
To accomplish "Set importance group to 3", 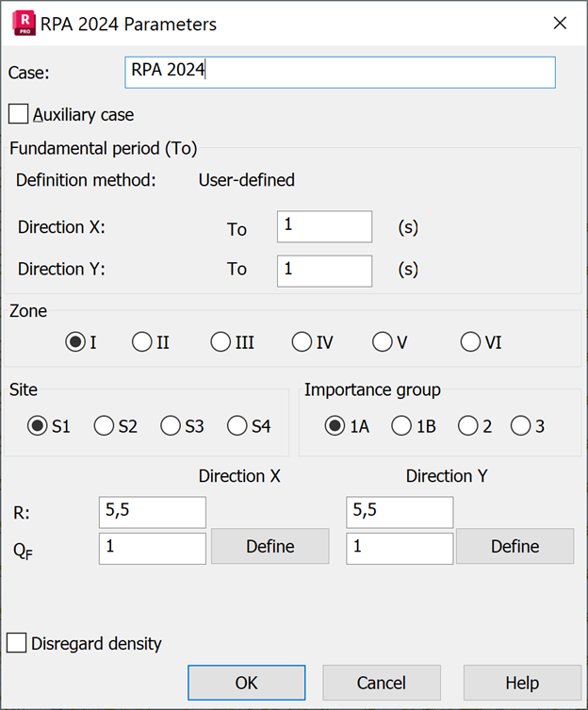I will 521,426.
